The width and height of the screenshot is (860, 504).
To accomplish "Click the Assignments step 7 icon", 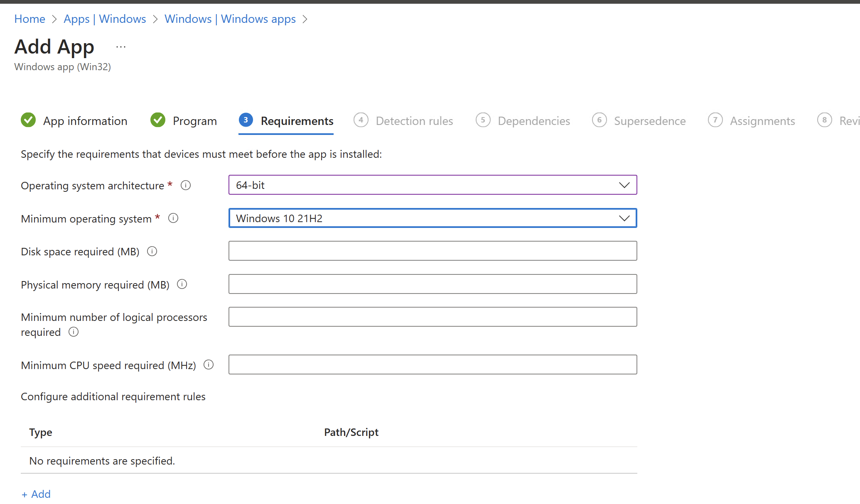I will coord(715,120).
